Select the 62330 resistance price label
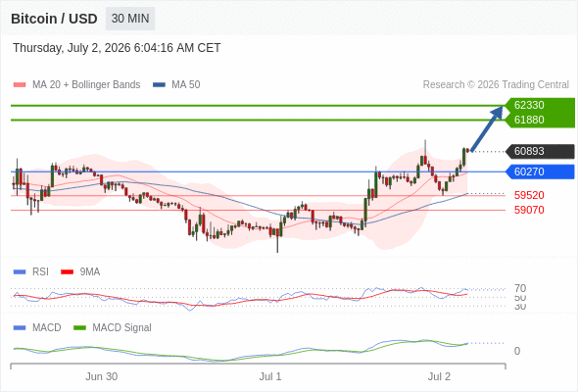The width and height of the screenshot is (578, 392). 529,105
